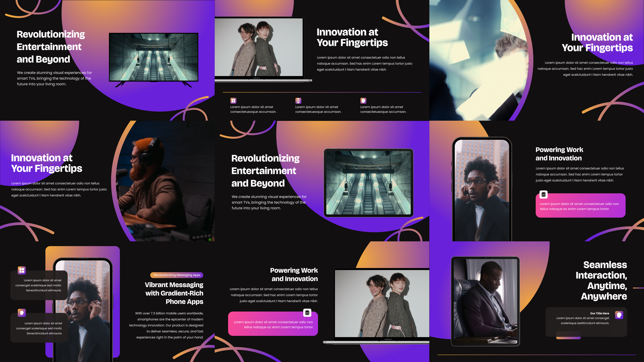Select the Vibrant Messaging with Gradient-Rich Phone Apps heading
644x362 pixels.
tap(174, 293)
